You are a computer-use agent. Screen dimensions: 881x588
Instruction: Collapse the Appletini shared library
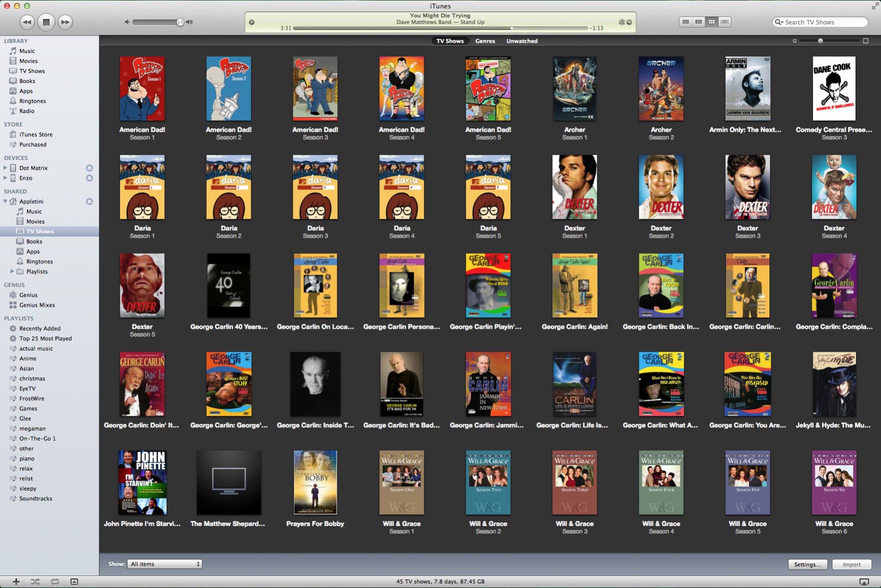(6, 202)
